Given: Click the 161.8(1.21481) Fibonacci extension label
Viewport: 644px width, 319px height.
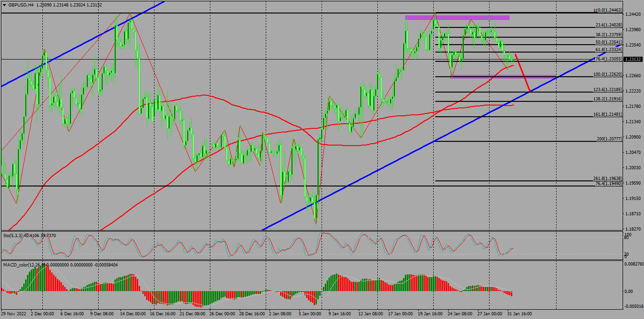Looking at the screenshot, I should tap(607, 114).
